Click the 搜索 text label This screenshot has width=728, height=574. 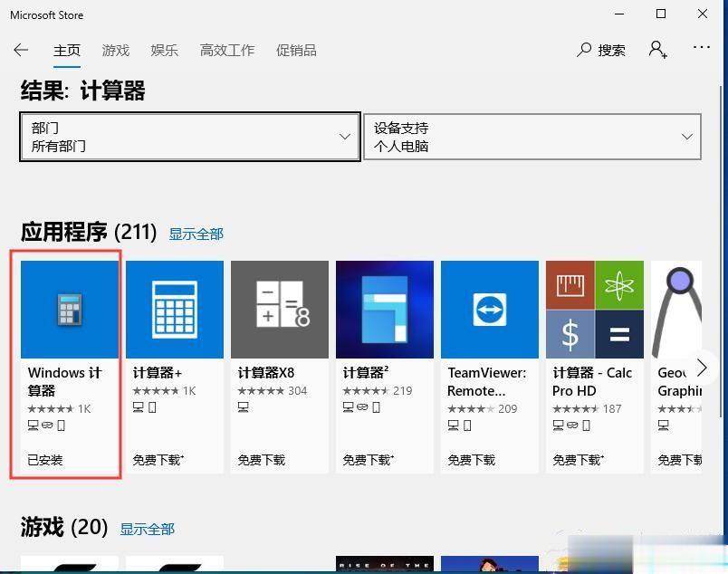click(x=611, y=50)
